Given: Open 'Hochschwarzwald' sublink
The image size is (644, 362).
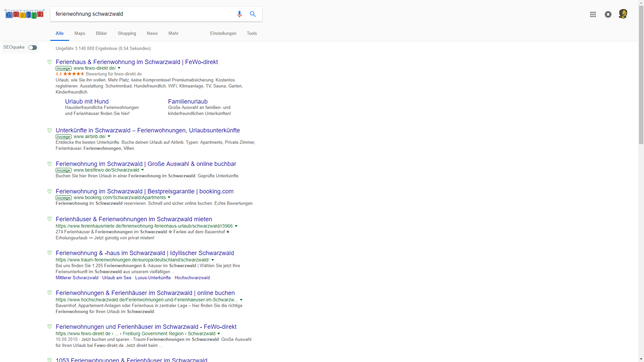Looking at the screenshot, I should 192,278.
